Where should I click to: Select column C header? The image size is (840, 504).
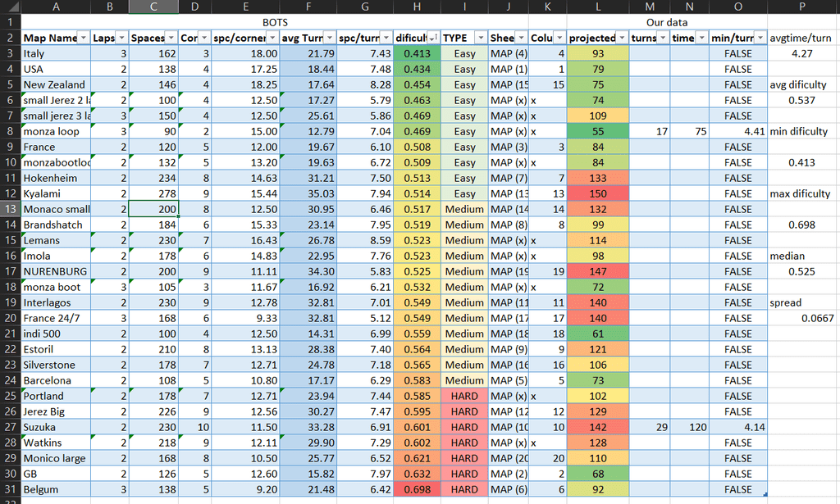pos(153,7)
